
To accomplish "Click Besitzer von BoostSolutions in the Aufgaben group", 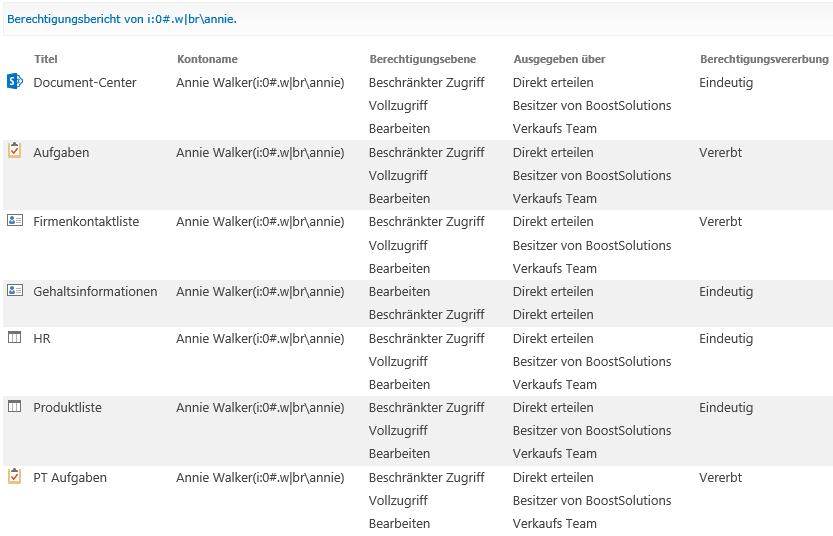I will coord(592,175).
